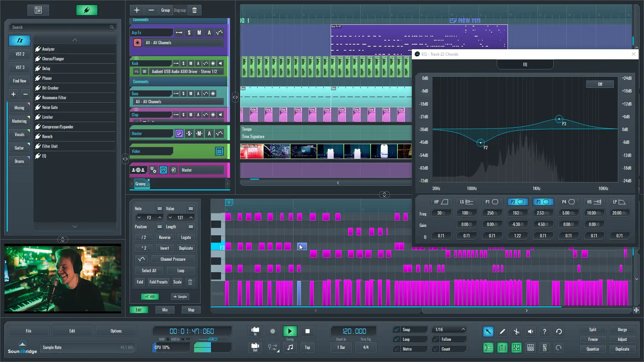The image size is (644, 362).
Task: Enable the Count checkbox
Action: click(x=436, y=349)
